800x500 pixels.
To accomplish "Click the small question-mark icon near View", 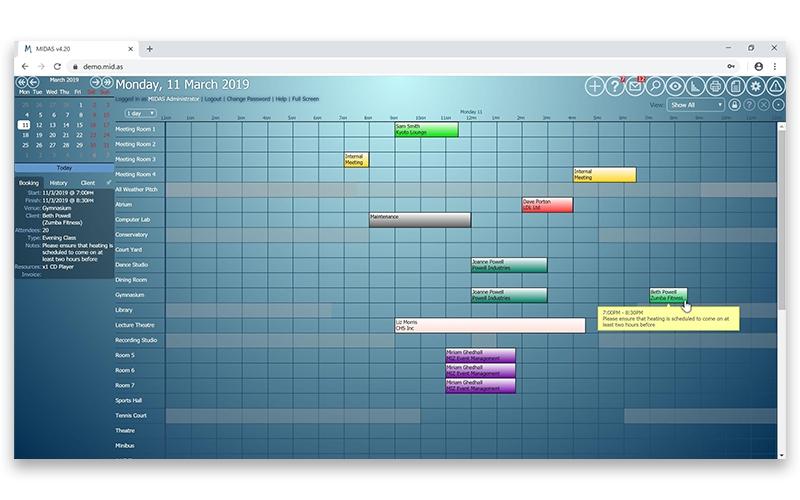I will [x=749, y=105].
